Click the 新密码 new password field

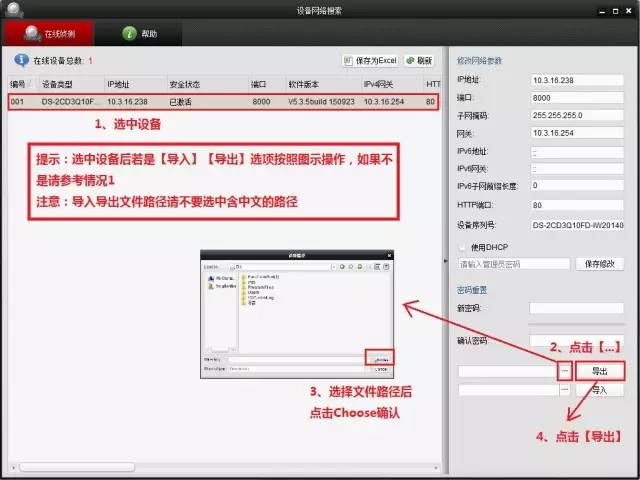[576, 308]
